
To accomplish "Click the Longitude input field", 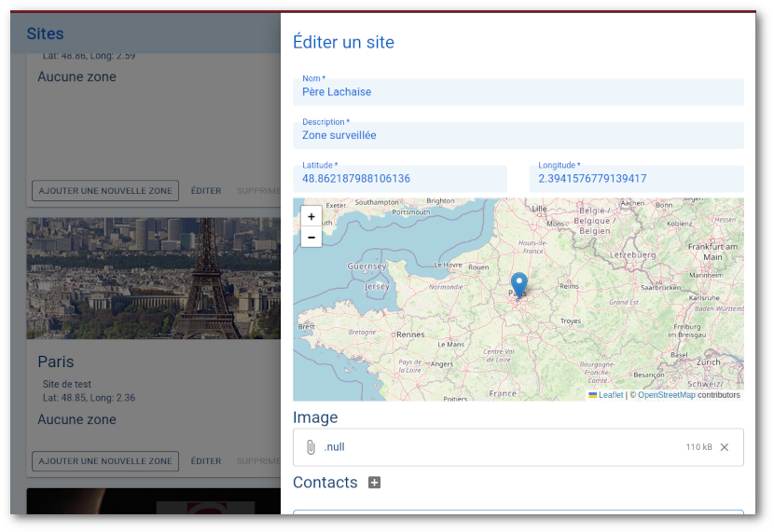I will tap(636, 179).
